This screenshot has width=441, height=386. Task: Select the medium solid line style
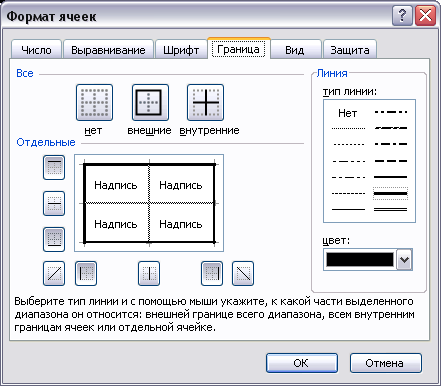pyautogui.click(x=390, y=177)
